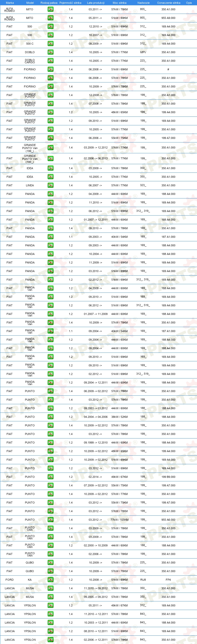This screenshot has height=644, width=197.
Task: Click fuel icon in Fiat Panda 1.1 09.2003 row
Action: (x=50, y=237)
